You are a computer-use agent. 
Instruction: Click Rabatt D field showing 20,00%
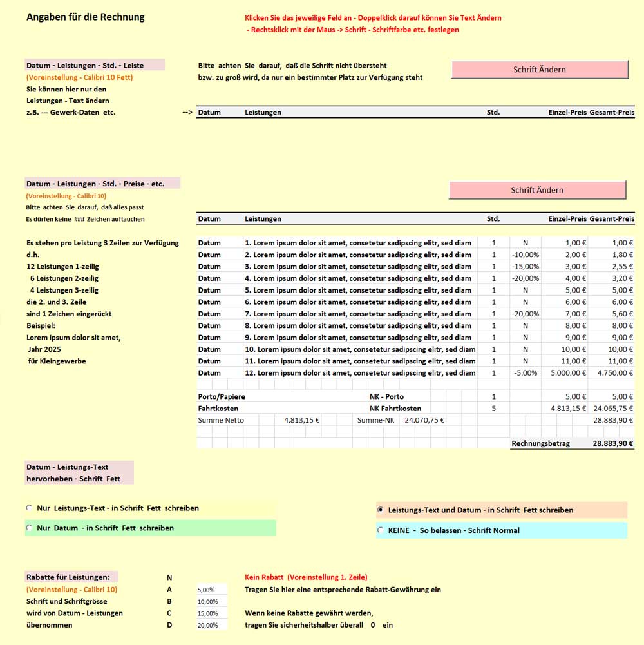(212, 625)
